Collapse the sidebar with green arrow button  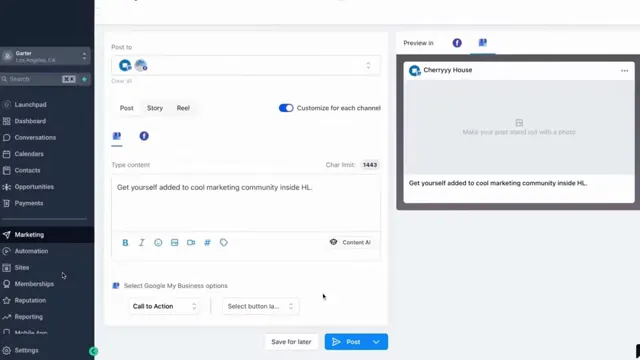[93, 351]
